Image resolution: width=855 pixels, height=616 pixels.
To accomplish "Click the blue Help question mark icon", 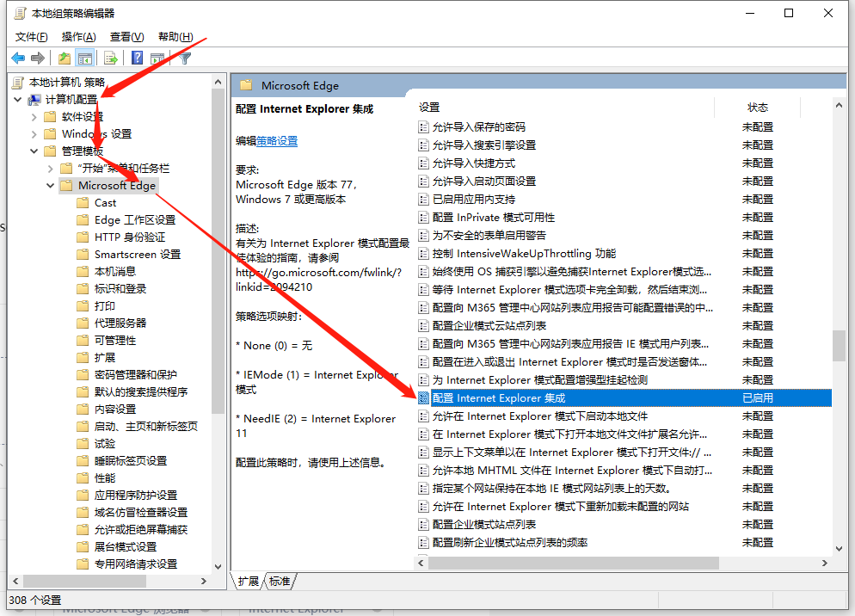I will coord(138,58).
